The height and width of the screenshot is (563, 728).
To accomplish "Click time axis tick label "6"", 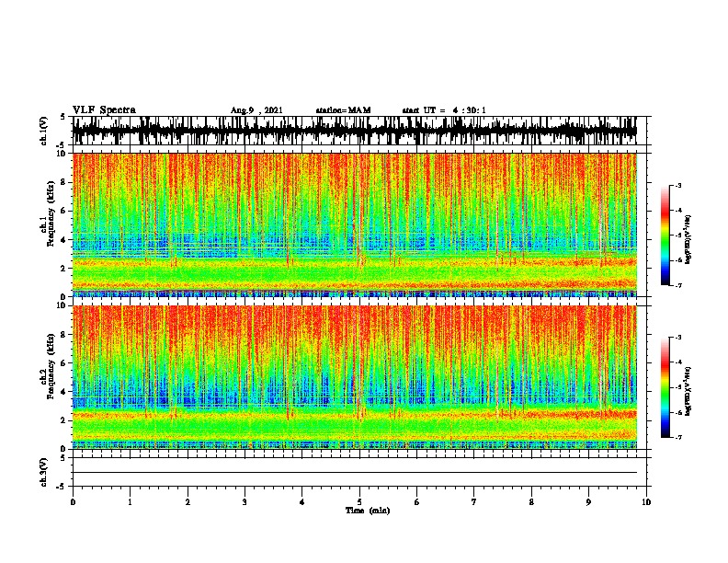I will [x=417, y=502].
